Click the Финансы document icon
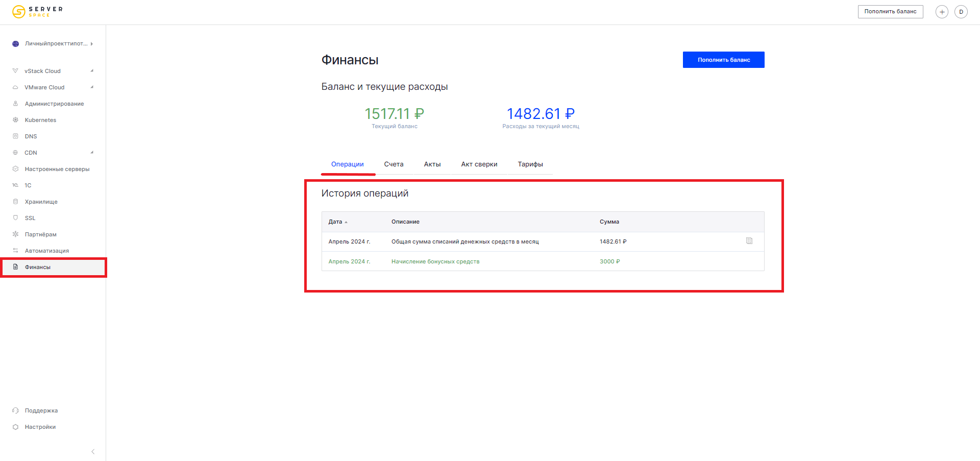The height and width of the screenshot is (461, 980). coord(15,267)
